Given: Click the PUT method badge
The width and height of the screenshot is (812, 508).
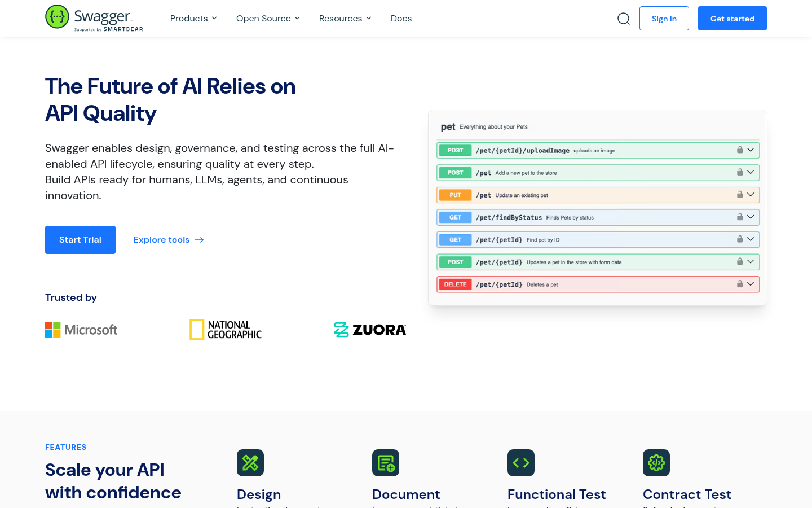Looking at the screenshot, I should tap(455, 195).
